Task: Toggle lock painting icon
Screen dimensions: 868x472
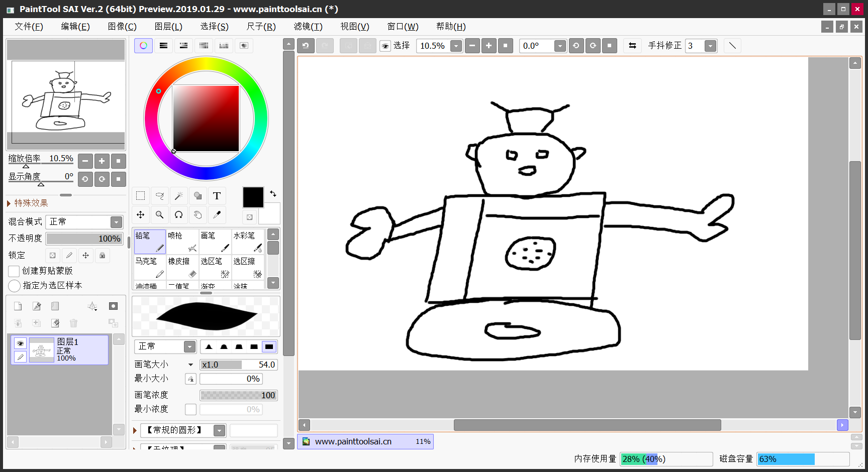Action: tap(69, 256)
